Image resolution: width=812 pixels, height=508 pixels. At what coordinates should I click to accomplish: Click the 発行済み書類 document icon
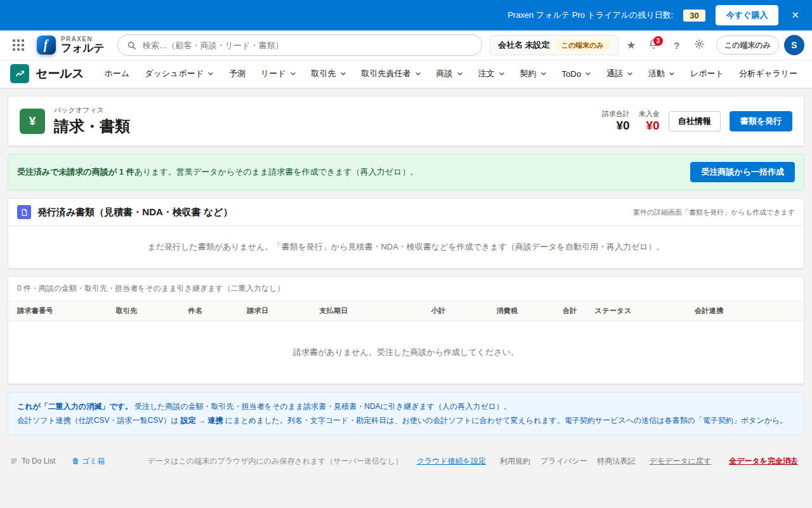24,212
